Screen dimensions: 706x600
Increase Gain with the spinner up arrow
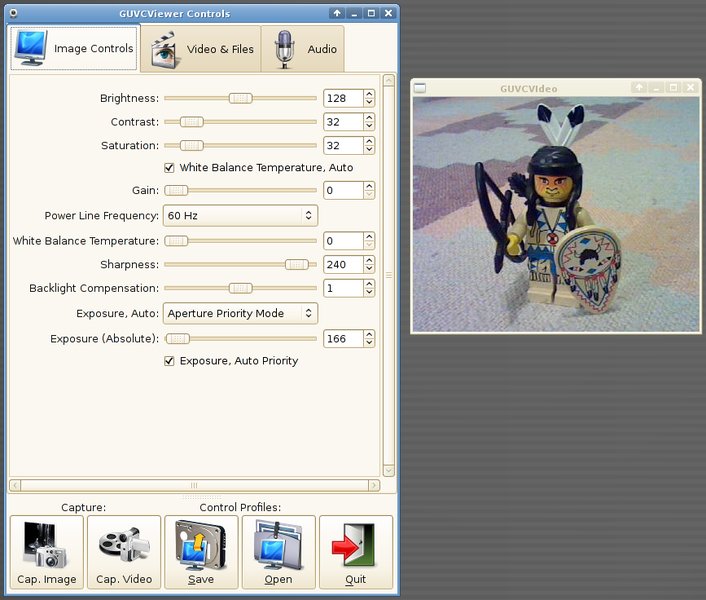point(369,186)
